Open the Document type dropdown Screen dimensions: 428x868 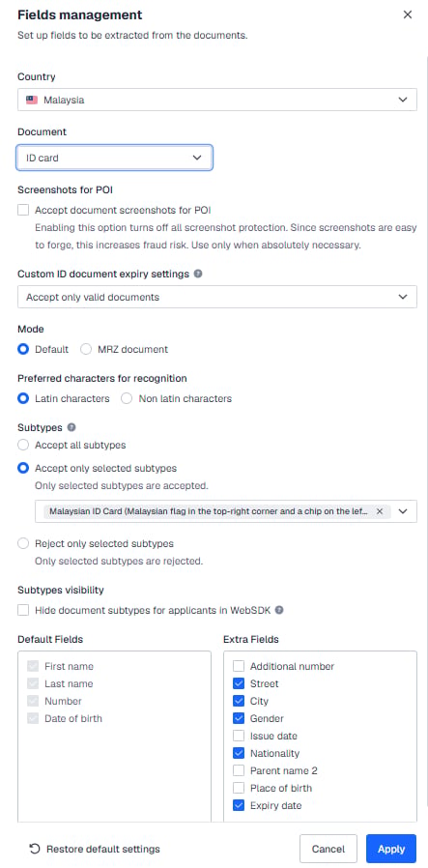pyautogui.click(x=114, y=158)
